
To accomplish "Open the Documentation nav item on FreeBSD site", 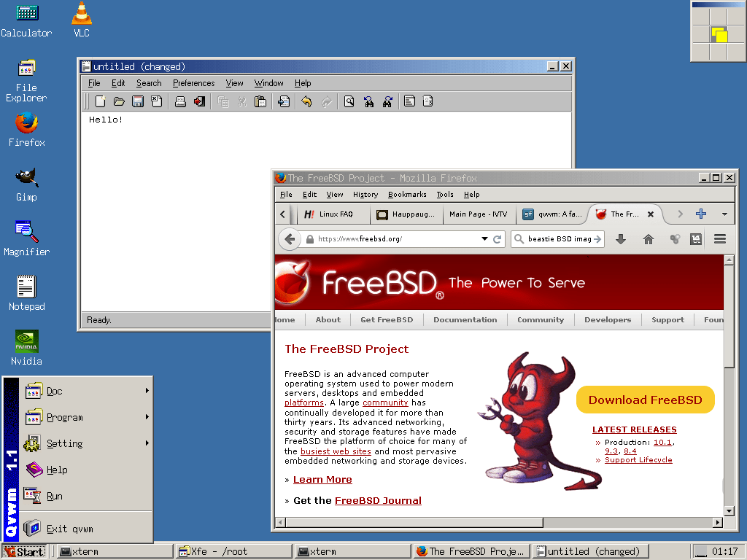I will (x=465, y=319).
